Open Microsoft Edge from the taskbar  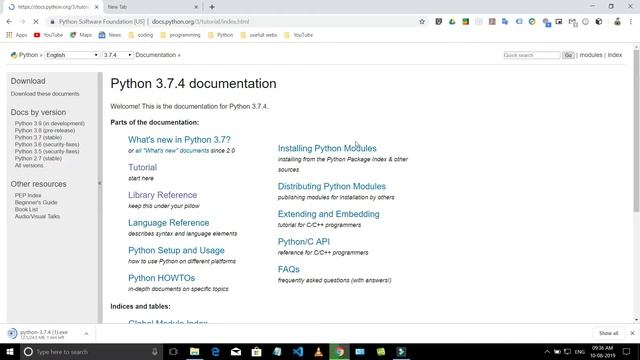216,352
